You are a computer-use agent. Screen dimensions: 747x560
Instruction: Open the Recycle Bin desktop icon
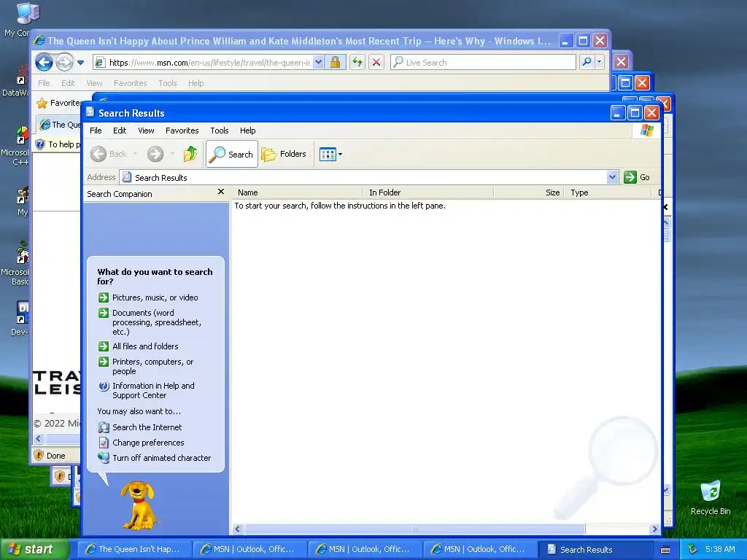click(711, 497)
